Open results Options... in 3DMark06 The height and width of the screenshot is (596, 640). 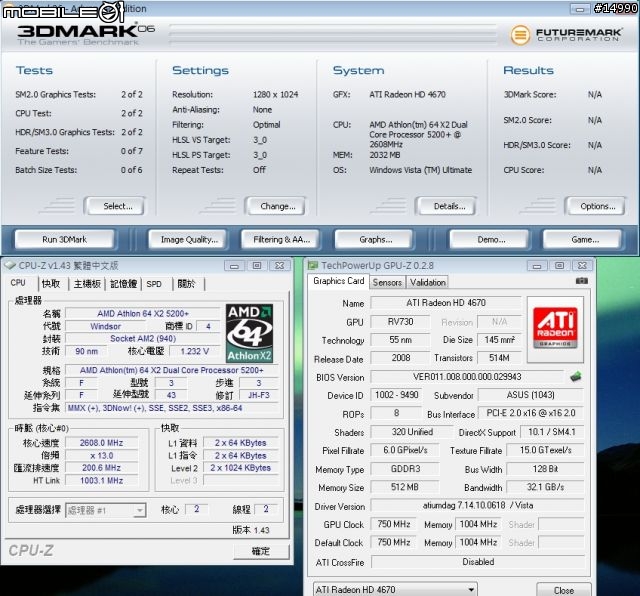tap(596, 206)
